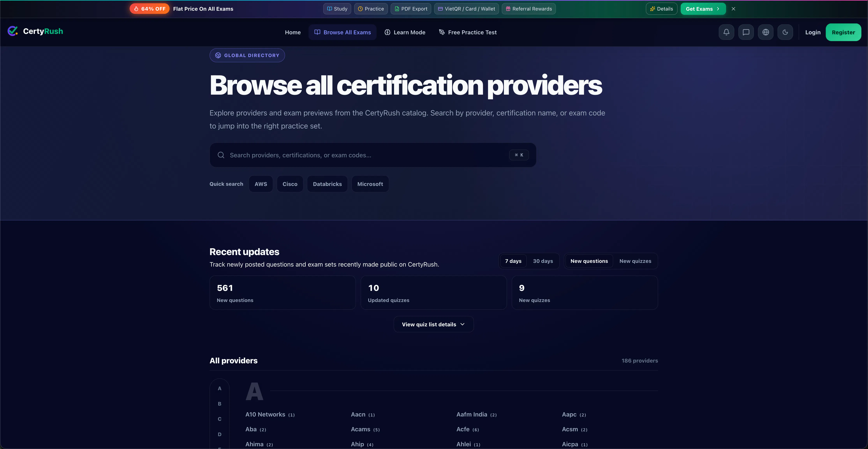Open Aicpa provider
Image resolution: width=868 pixels, height=449 pixels.
(x=575, y=444)
